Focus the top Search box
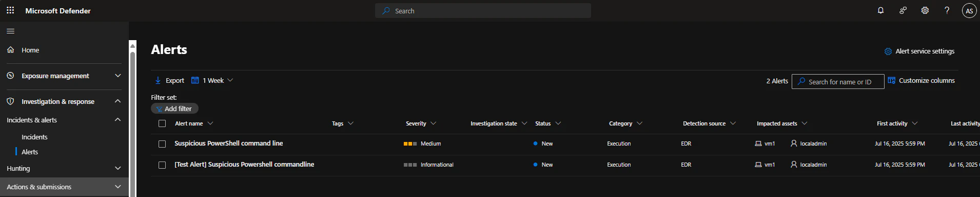980x197 pixels. click(483, 11)
